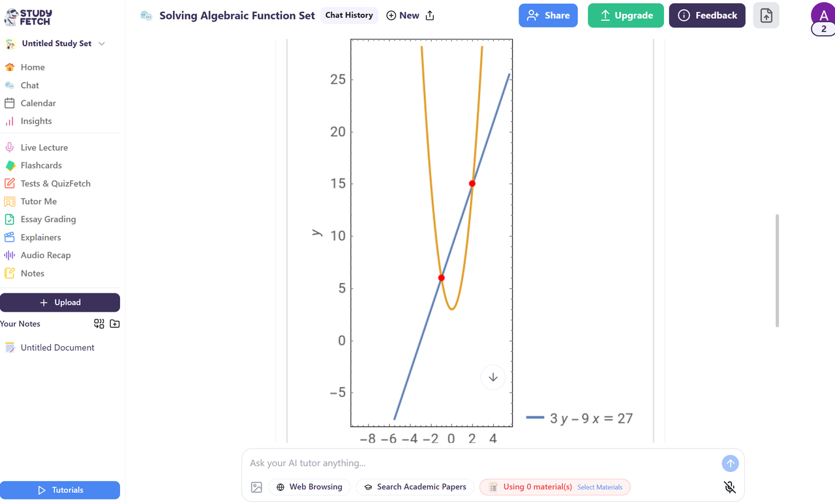Focus the Ask your AI tutor input

click(483, 464)
